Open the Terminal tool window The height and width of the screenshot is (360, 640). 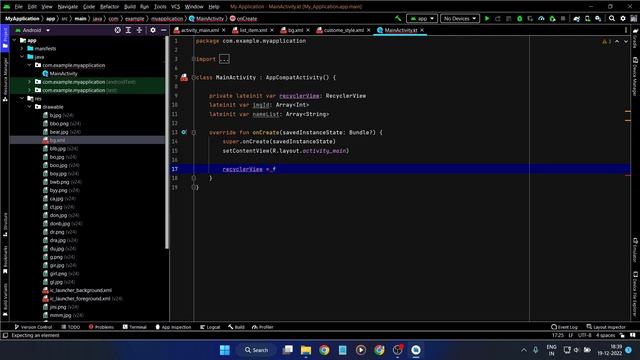(x=135, y=327)
